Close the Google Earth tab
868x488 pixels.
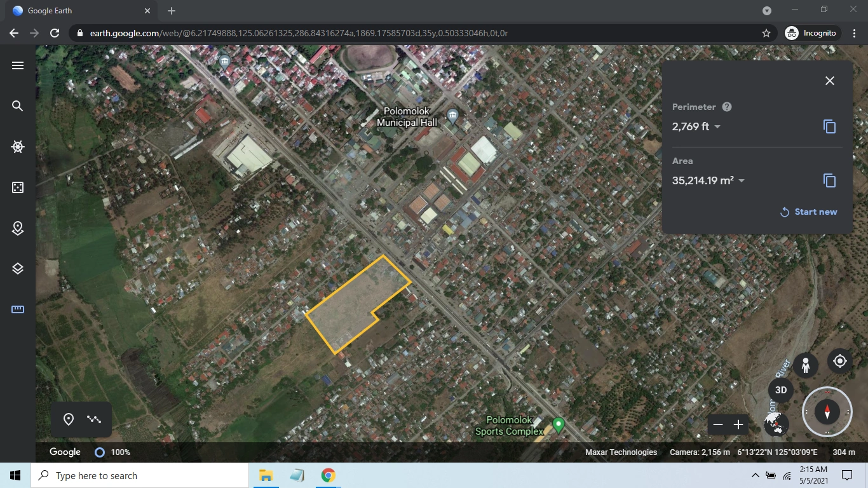coord(147,11)
